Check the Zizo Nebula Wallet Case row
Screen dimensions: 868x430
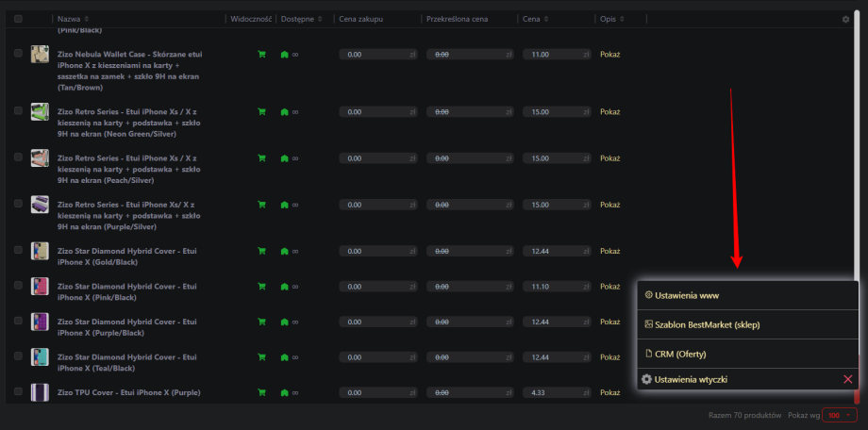coord(18,55)
